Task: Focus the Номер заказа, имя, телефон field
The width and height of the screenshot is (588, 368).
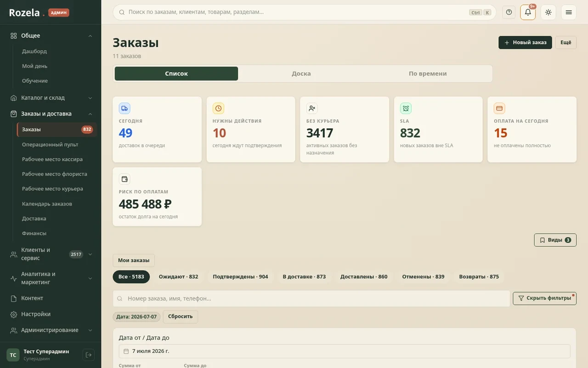Action: [x=311, y=299]
